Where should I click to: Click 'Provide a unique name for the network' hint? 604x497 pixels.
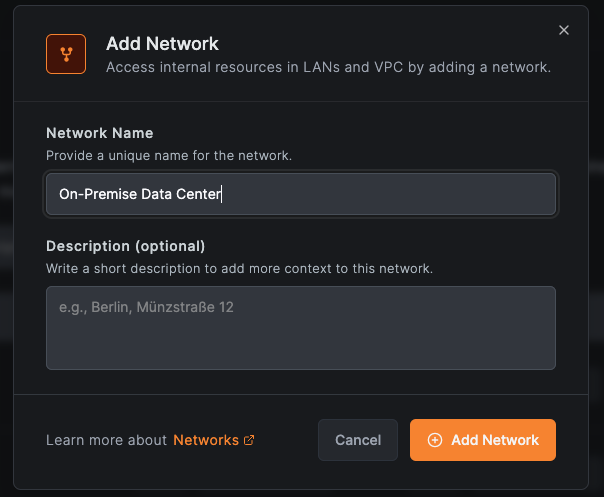169,156
